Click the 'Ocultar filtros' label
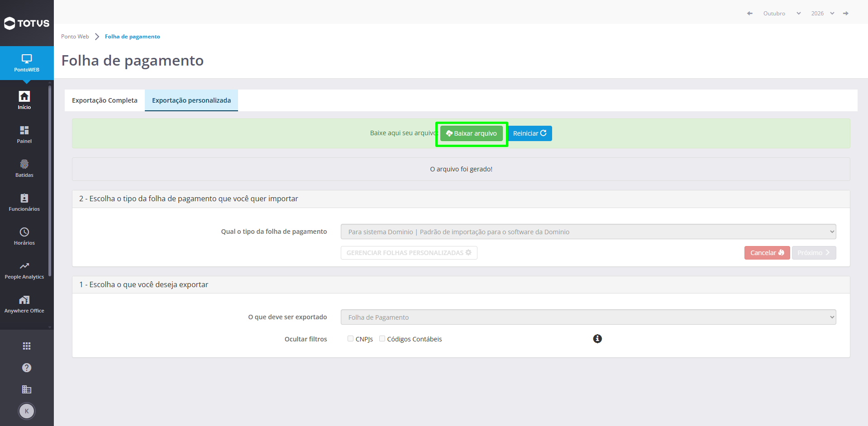868x426 pixels. coord(305,339)
